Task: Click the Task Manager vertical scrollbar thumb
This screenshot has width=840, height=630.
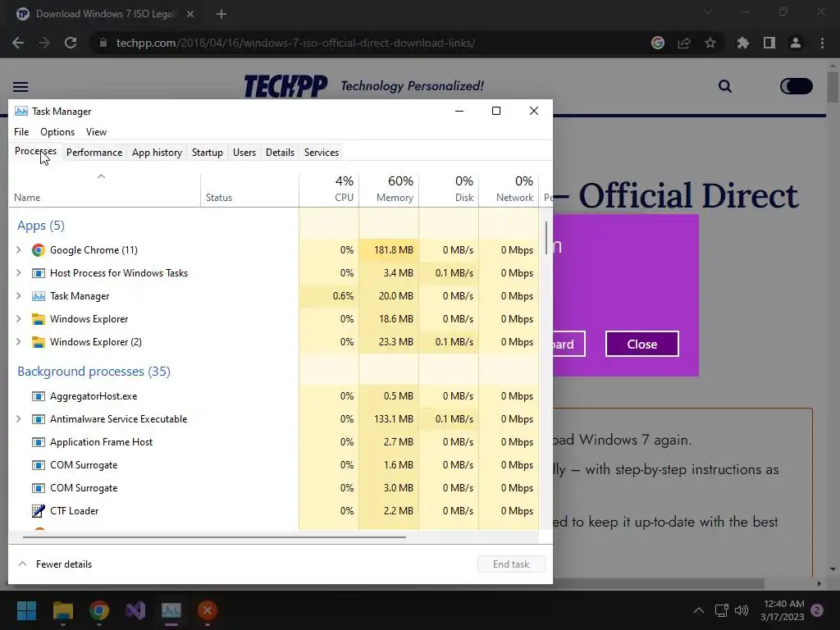Action: tap(546, 239)
